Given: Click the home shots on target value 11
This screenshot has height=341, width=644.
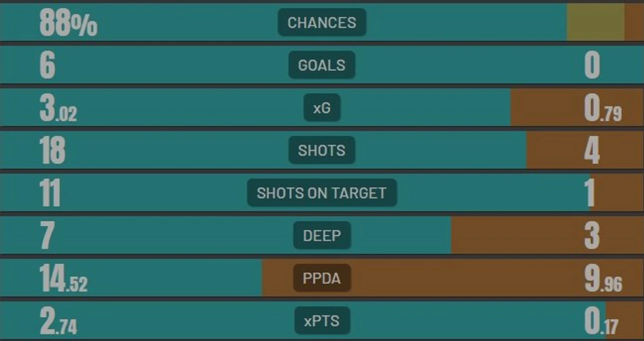Looking at the screenshot, I should (50, 193).
